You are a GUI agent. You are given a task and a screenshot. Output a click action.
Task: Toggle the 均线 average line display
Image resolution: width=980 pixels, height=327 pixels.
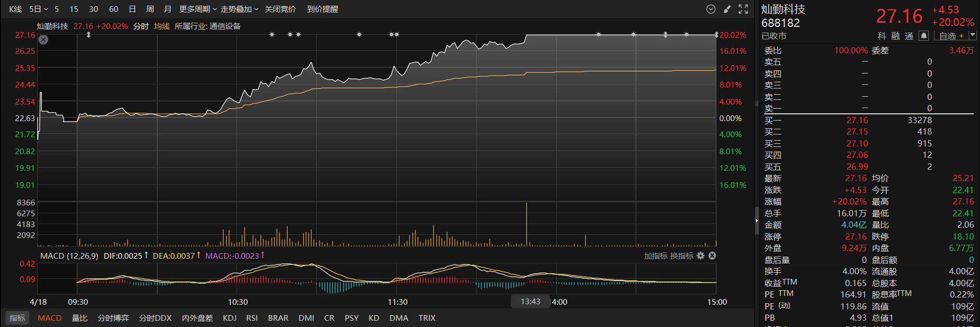coord(161,26)
